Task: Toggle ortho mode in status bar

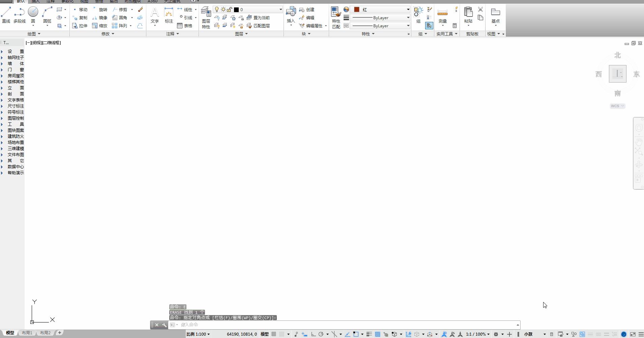Action: tap(313, 334)
